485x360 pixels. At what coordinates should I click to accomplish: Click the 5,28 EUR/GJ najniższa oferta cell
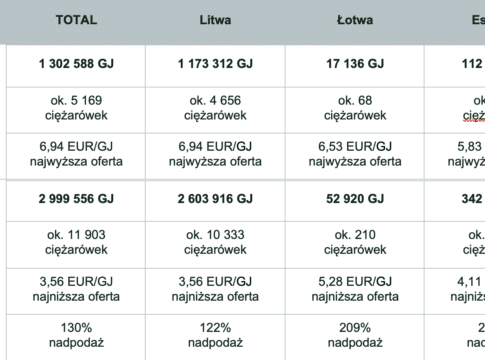click(355, 291)
